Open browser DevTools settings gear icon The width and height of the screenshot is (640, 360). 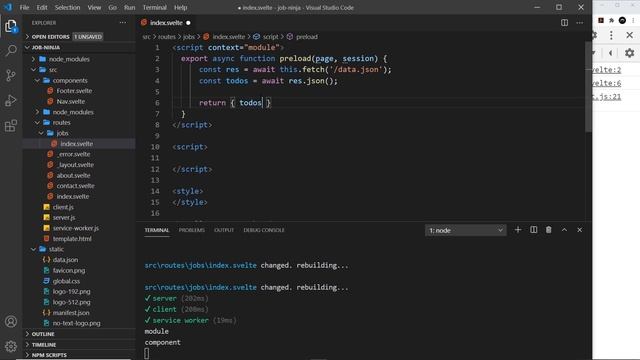click(630, 53)
